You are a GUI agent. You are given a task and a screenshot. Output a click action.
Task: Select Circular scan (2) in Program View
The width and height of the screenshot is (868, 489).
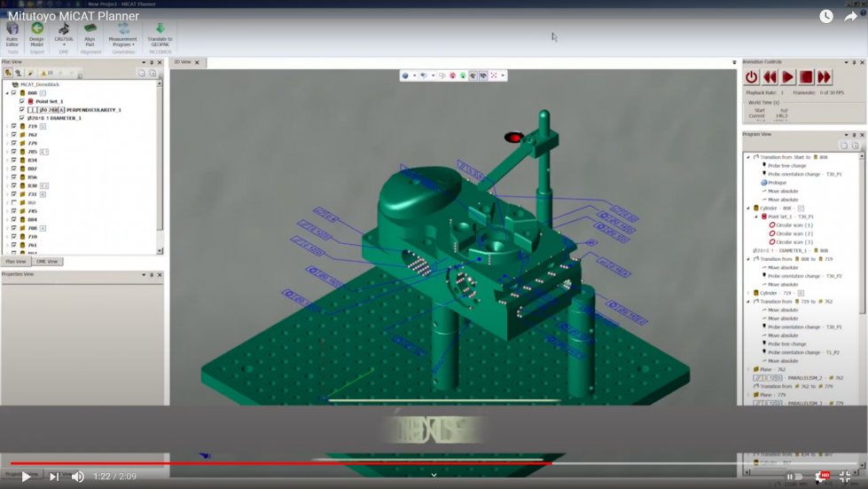click(x=791, y=233)
